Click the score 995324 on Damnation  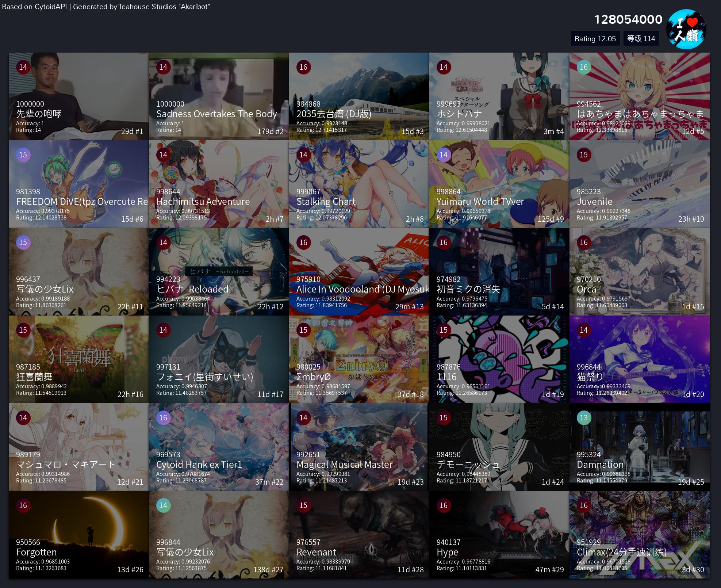point(589,455)
